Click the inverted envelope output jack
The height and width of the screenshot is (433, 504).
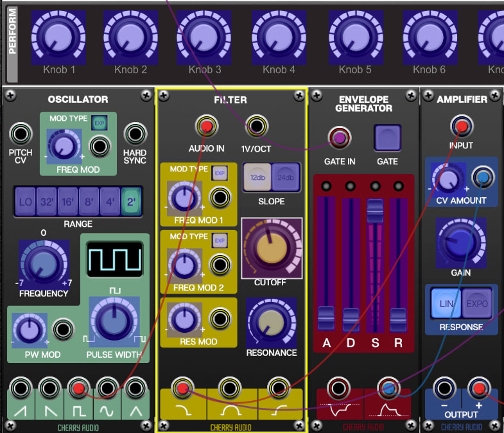tap(338, 389)
